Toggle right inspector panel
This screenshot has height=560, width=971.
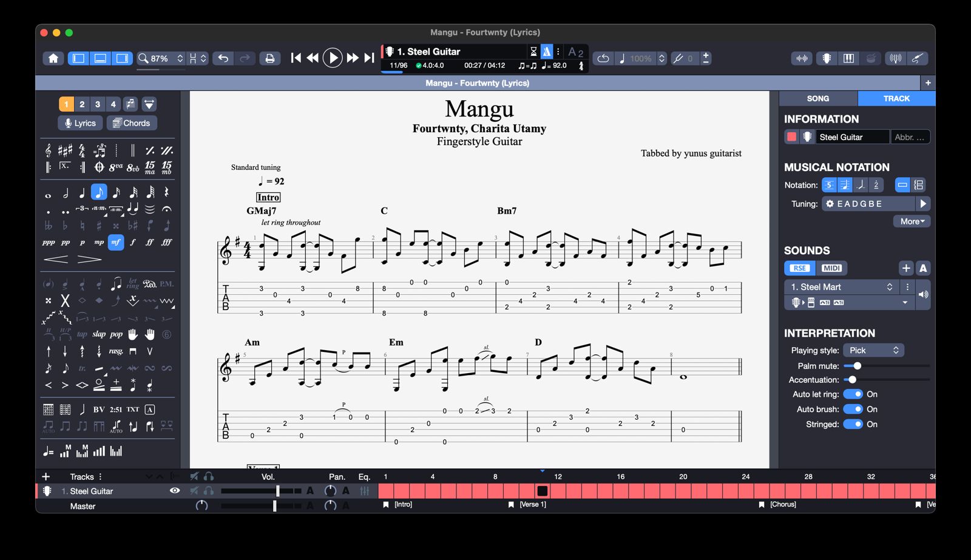[122, 58]
